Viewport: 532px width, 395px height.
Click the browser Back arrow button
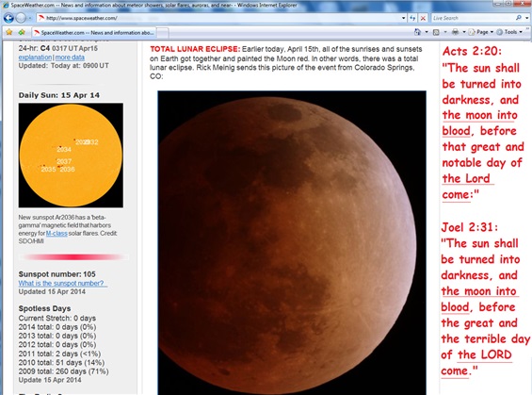pyautogui.click(x=8, y=18)
